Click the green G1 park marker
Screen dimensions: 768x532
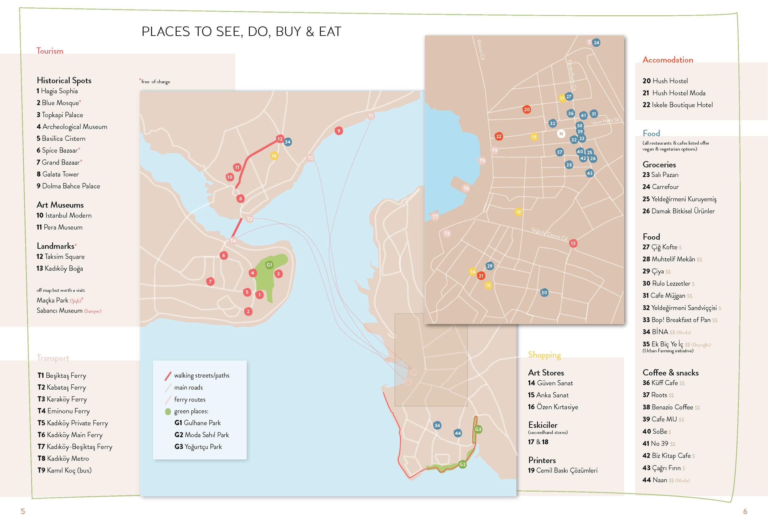point(269,265)
